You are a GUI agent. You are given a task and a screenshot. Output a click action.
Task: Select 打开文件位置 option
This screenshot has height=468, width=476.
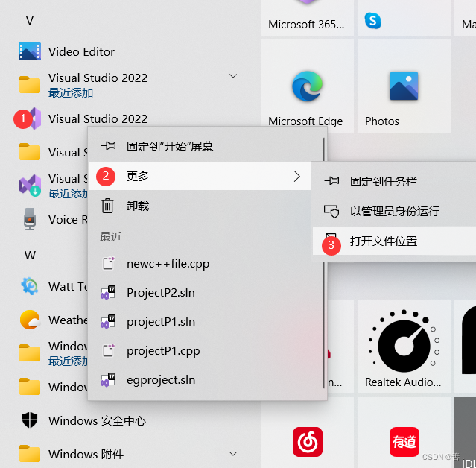point(394,241)
